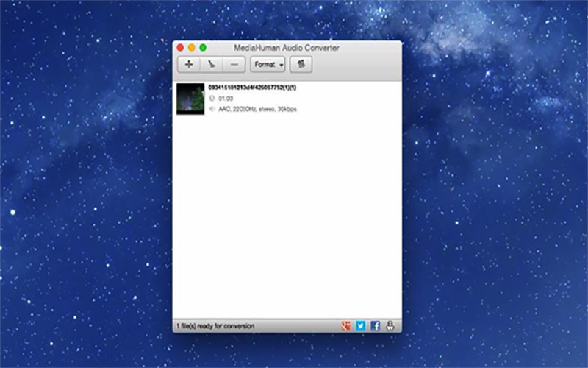Open settings with the tools icon
Viewport: 588px width, 368px height.
[301, 65]
